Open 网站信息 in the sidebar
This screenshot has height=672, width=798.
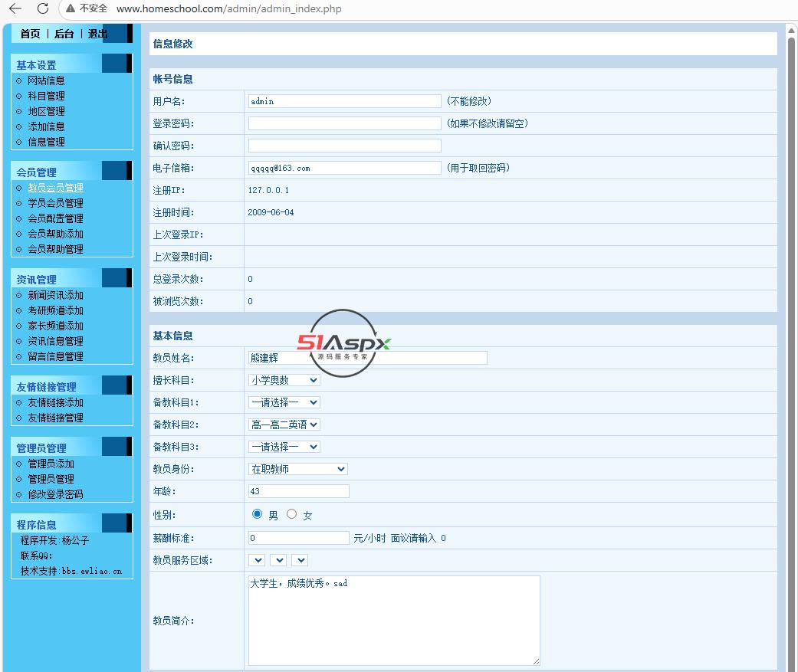tap(46, 80)
